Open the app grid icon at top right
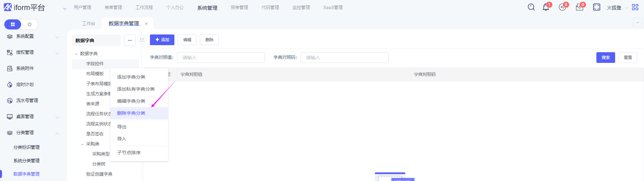The width and height of the screenshot is (644, 181). pyautogui.click(x=635, y=7)
